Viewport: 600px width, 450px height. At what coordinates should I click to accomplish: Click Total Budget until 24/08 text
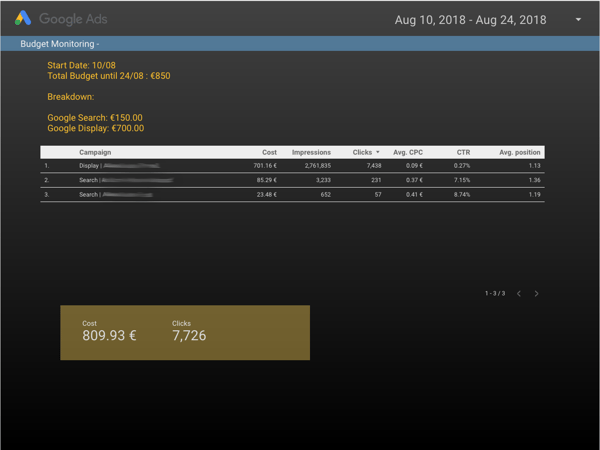click(109, 76)
